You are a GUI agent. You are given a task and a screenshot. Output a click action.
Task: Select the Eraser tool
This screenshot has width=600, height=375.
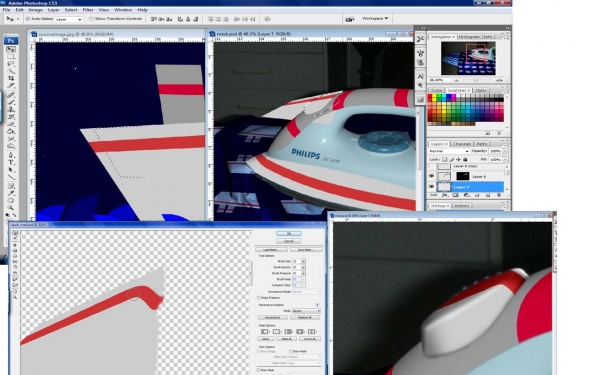(11, 124)
